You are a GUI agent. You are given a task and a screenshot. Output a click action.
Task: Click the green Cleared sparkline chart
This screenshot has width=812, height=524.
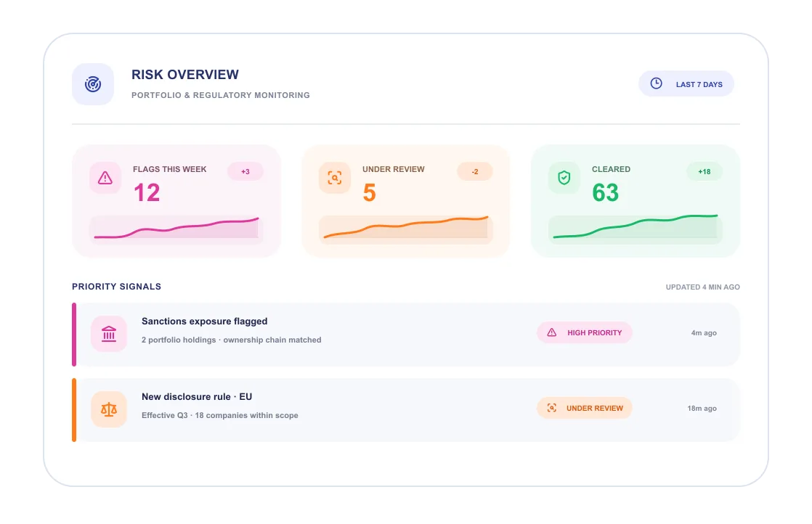pos(635,229)
